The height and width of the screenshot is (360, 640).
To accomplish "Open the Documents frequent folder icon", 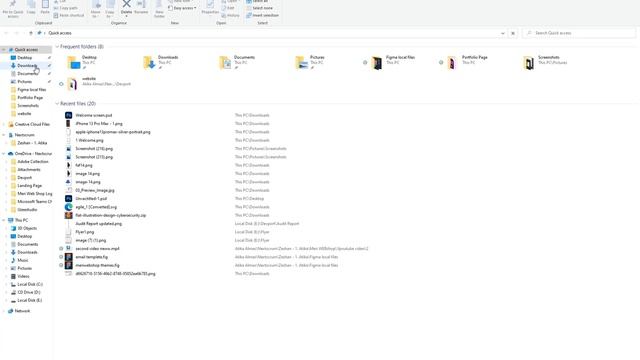I will 225,63.
